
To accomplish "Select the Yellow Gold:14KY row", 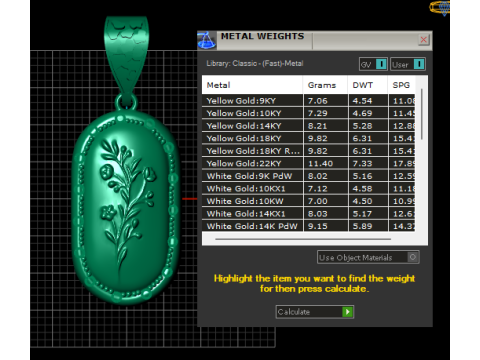I will [309, 126].
